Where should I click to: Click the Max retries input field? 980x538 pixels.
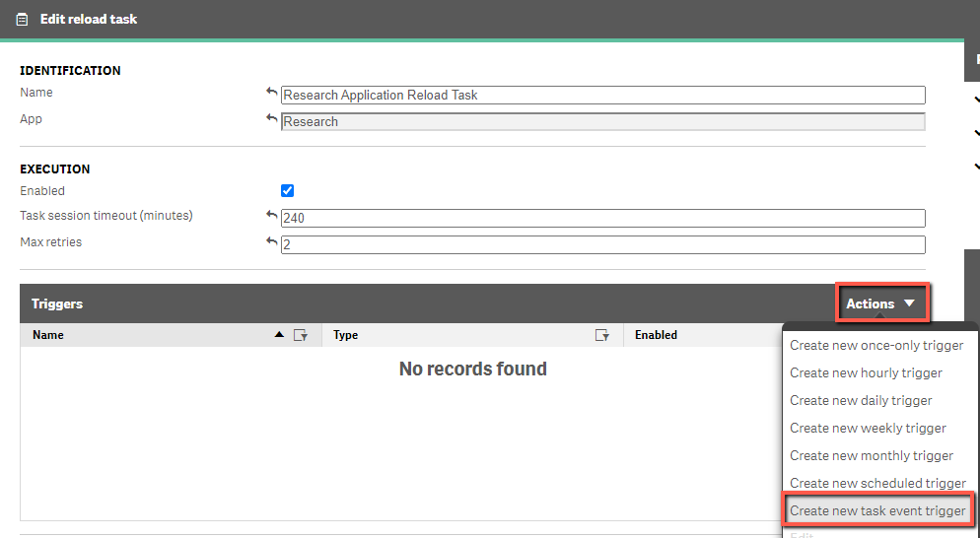(603, 245)
